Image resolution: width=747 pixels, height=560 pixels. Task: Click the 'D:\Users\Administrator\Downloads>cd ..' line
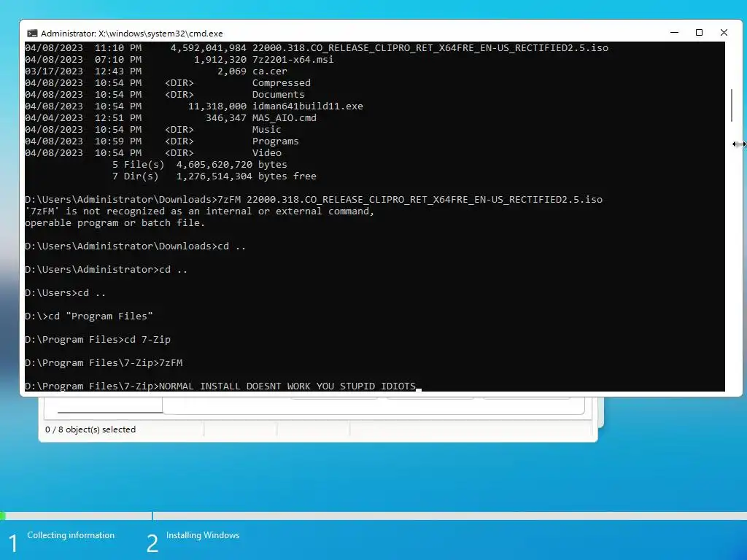(135, 246)
